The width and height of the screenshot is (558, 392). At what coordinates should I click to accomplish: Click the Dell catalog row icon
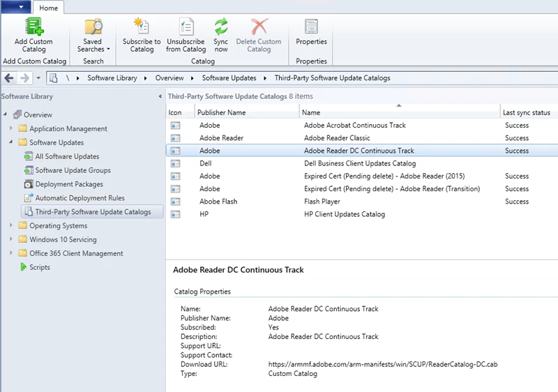coord(176,164)
